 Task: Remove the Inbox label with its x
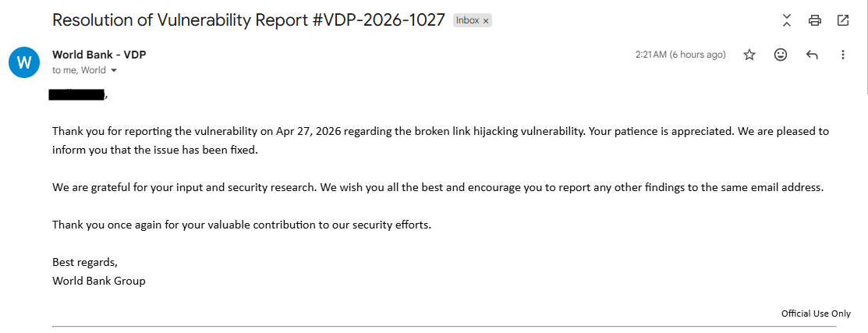(486, 21)
